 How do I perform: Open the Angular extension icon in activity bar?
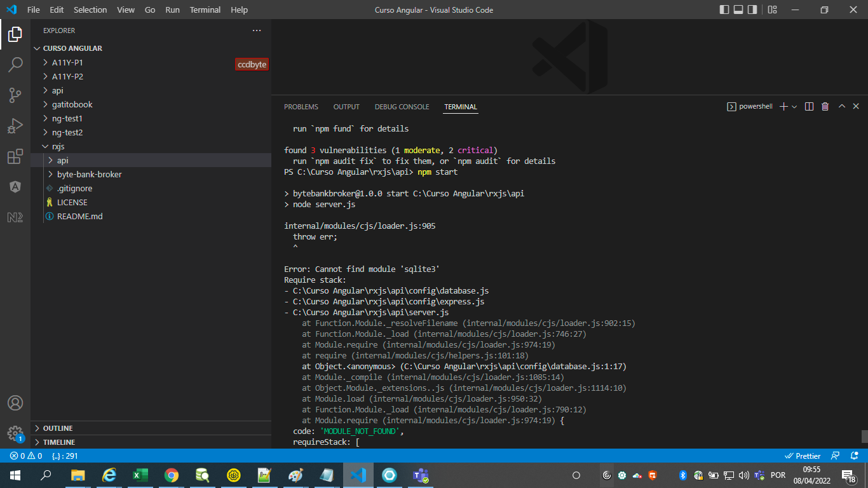15,187
